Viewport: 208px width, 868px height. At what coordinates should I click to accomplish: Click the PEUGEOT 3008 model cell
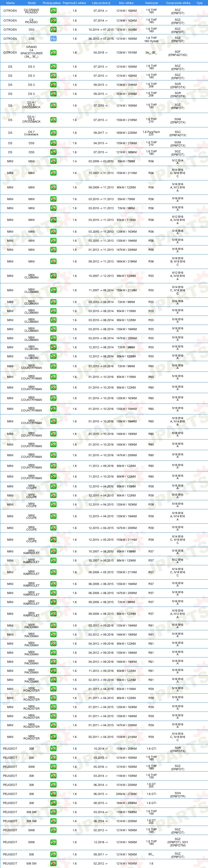[x=31, y=767]
